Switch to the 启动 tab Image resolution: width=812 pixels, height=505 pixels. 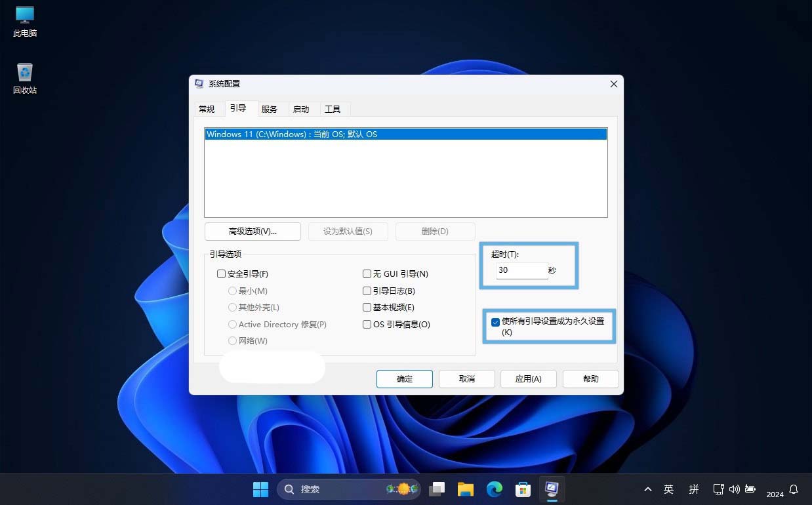point(301,110)
